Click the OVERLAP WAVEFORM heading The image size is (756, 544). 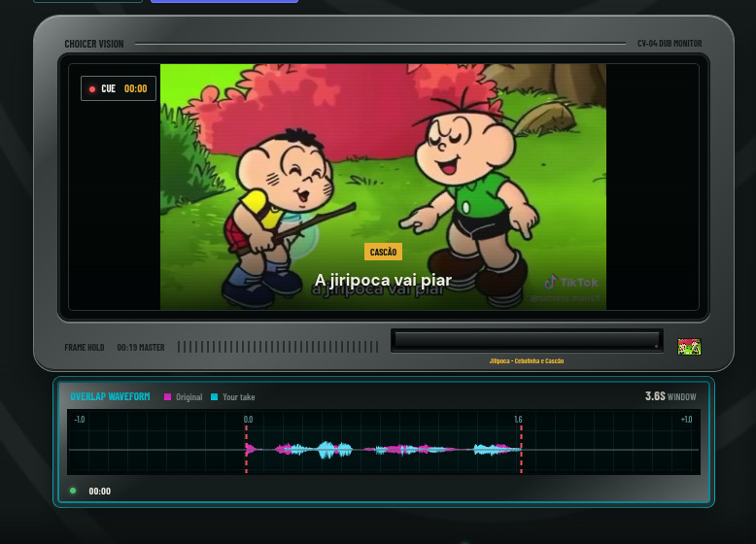(x=110, y=396)
